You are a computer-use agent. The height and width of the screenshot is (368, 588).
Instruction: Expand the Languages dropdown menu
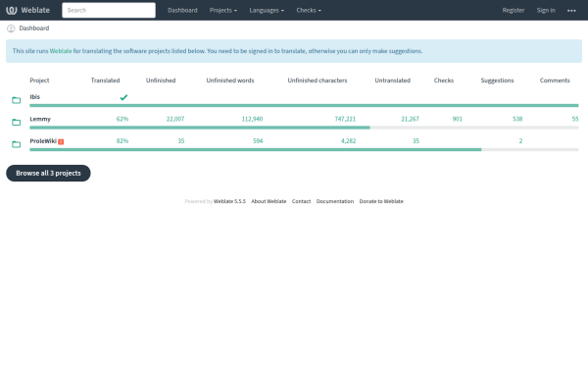pyautogui.click(x=267, y=10)
